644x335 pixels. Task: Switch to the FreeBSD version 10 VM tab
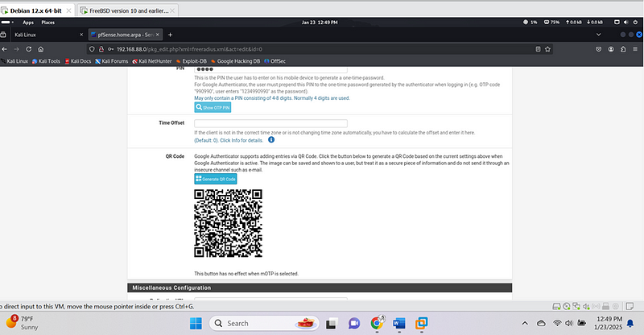click(x=128, y=10)
